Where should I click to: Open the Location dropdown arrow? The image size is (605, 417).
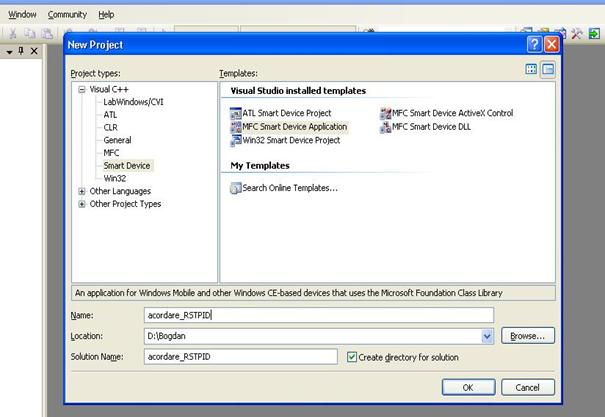click(x=487, y=336)
